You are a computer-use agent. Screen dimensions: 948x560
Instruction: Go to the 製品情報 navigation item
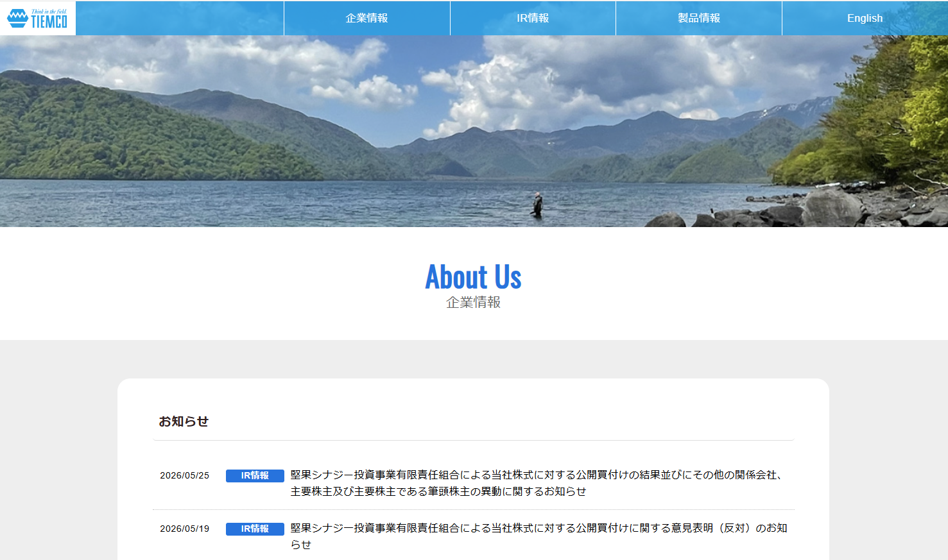(699, 18)
